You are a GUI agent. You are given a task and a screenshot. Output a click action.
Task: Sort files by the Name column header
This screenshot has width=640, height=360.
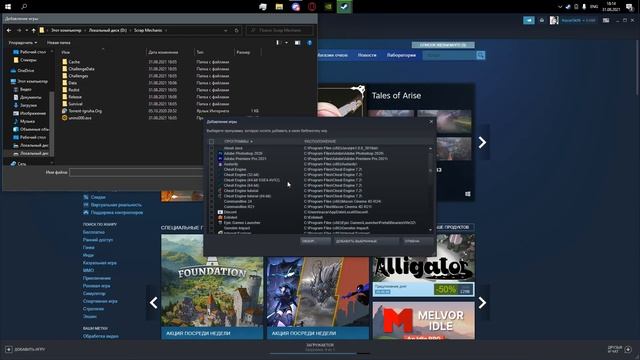[65, 52]
